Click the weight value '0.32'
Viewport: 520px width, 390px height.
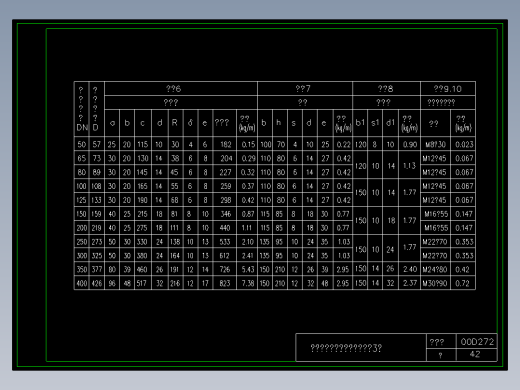[x=248, y=172]
